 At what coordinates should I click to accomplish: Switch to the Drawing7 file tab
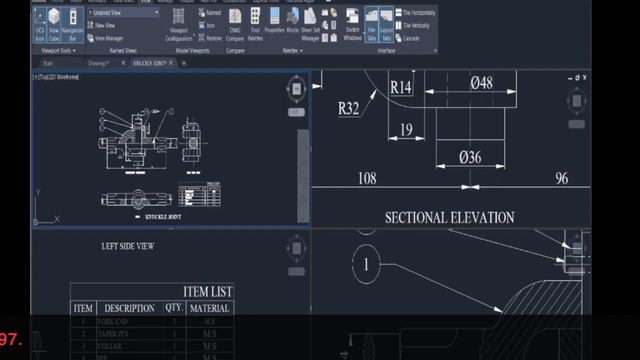point(98,63)
